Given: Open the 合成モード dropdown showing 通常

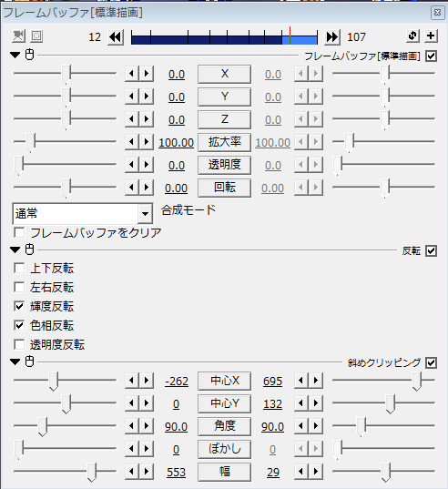Looking at the screenshot, I should tap(83, 214).
